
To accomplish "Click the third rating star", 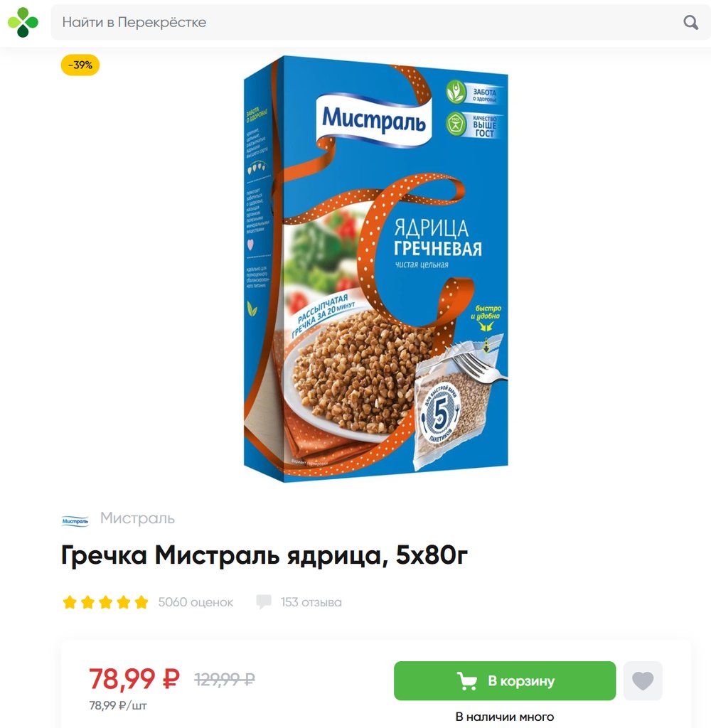I will [105, 602].
